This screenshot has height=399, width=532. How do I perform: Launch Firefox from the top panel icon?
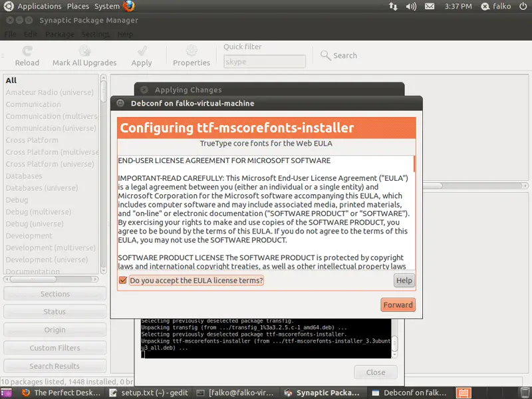point(129,6)
